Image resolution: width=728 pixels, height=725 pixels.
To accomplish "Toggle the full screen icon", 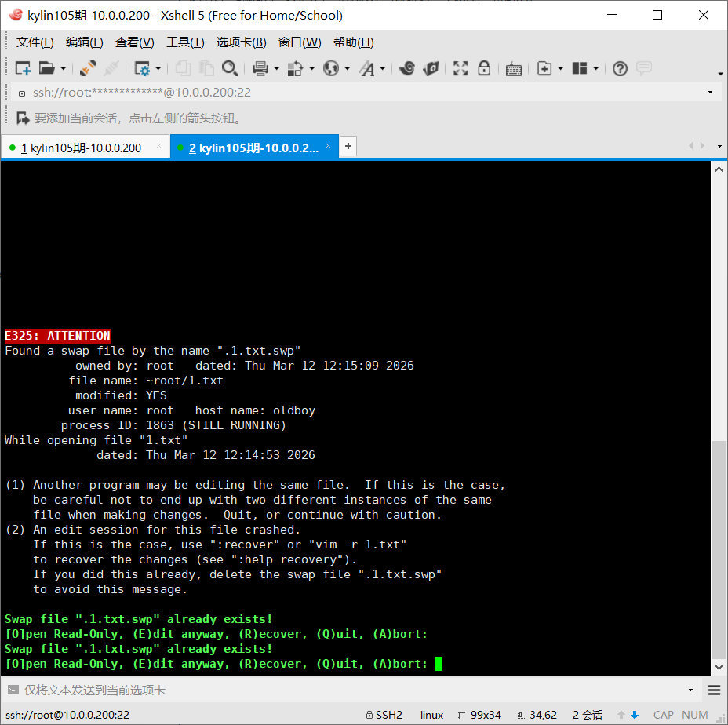I will [x=460, y=69].
